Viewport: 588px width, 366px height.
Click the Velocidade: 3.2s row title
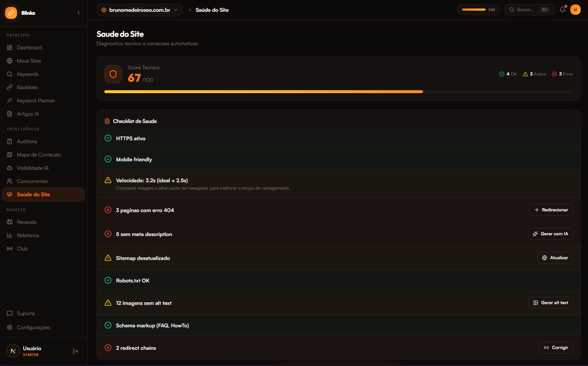click(152, 180)
